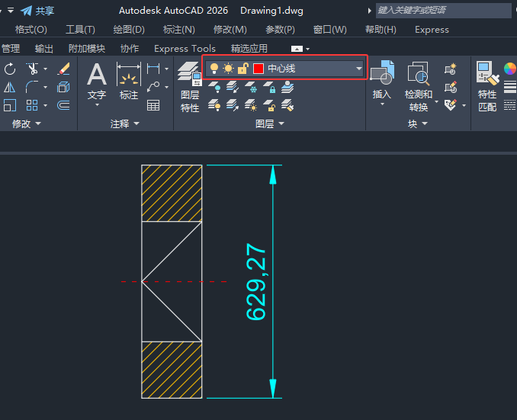Select the Rotate tool icon
Image resolution: width=517 pixels, height=420 pixels.
click(x=10, y=69)
